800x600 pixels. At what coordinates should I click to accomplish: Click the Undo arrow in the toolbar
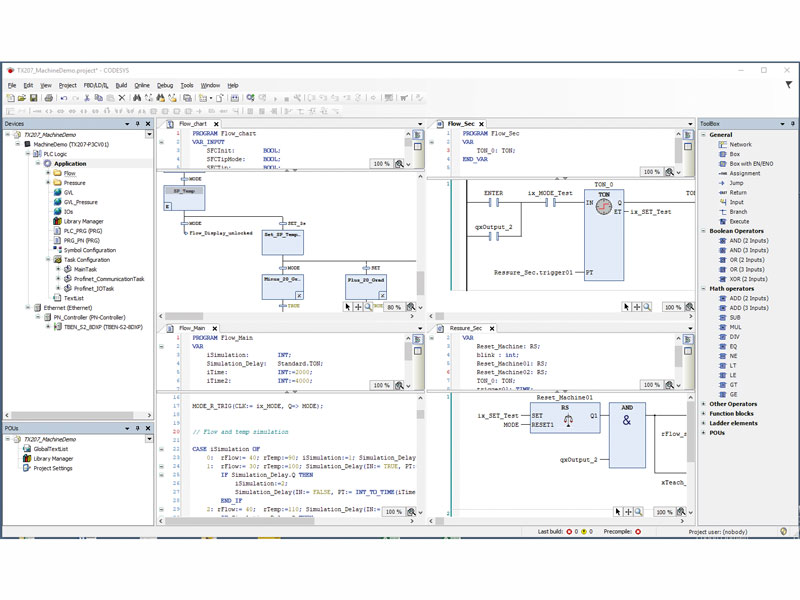pos(64,98)
